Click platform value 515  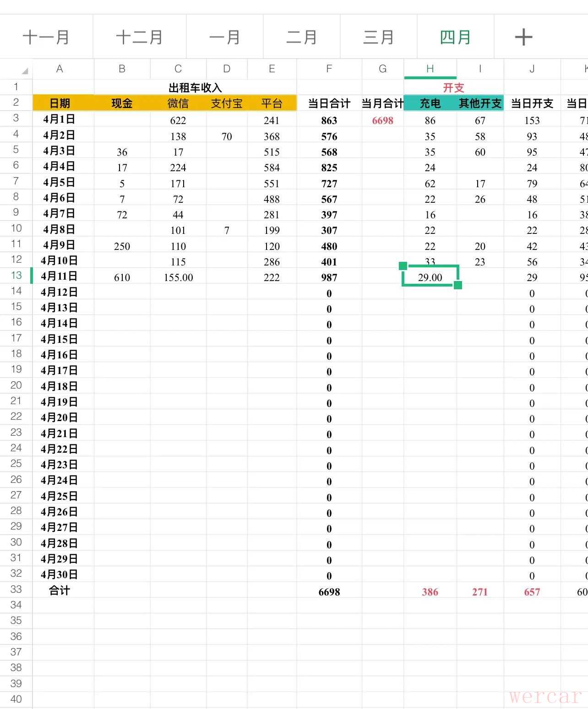272,152
